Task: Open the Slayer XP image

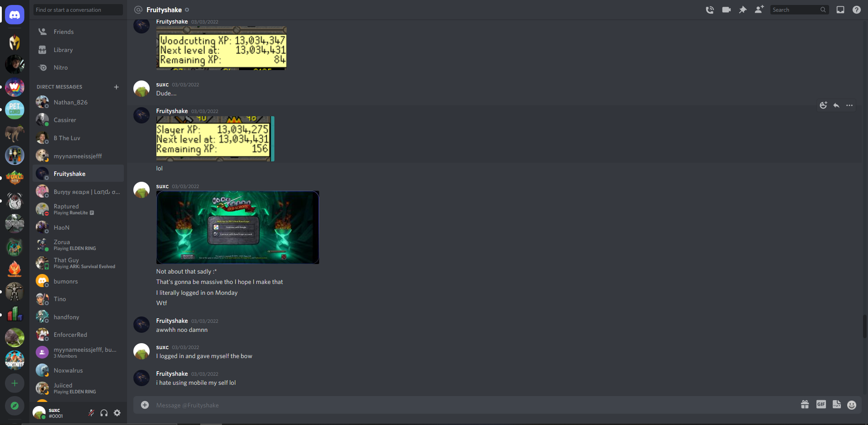Action: [x=215, y=139]
